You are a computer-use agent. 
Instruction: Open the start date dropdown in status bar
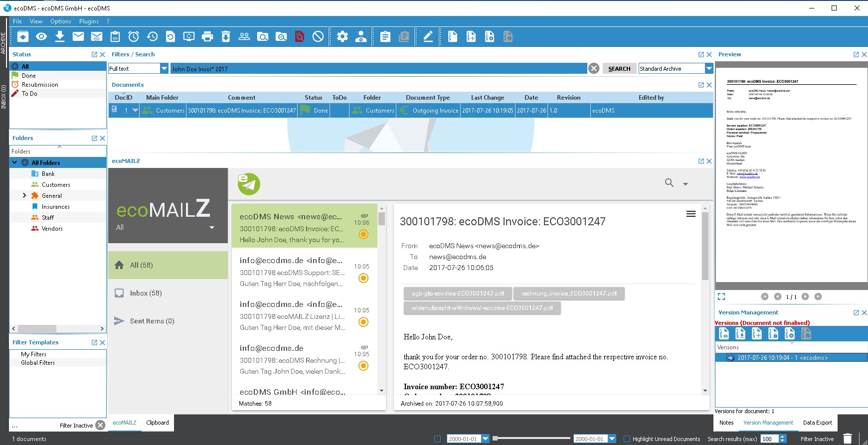[485, 439]
